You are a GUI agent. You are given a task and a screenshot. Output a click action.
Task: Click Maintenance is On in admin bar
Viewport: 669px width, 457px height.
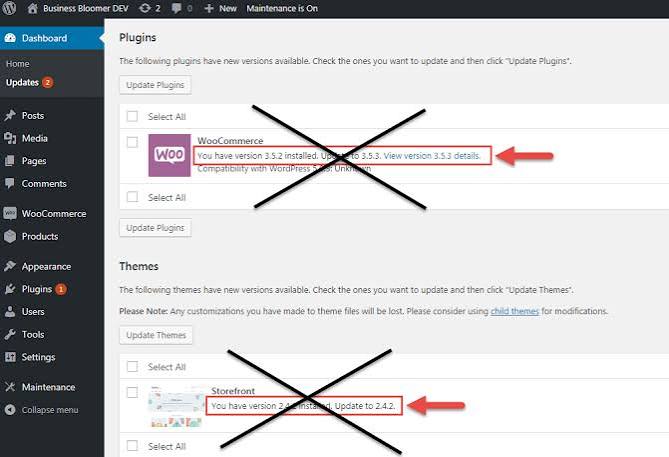tap(282, 8)
